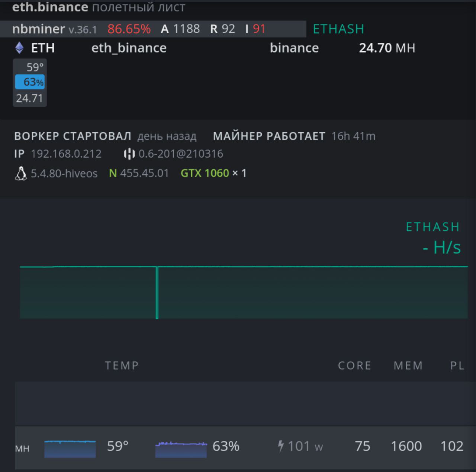Click the fan speed mini graph in GPU row

click(x=181, y=449)
